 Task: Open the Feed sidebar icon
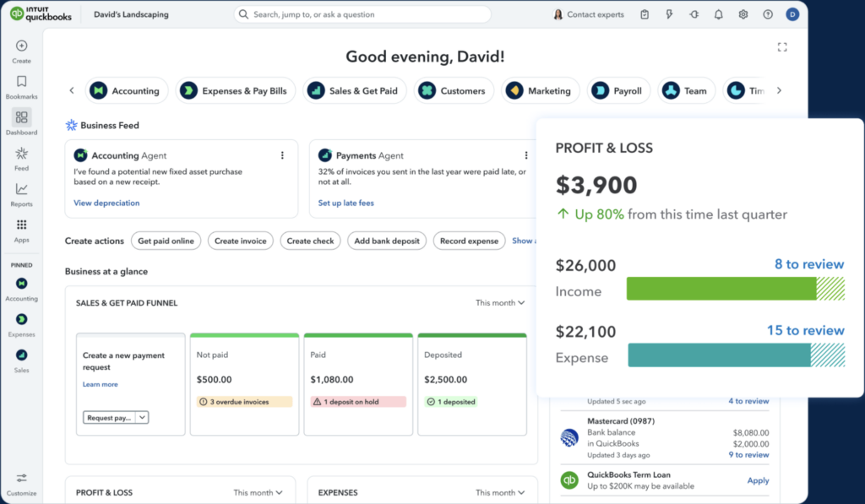coord(21,154)
